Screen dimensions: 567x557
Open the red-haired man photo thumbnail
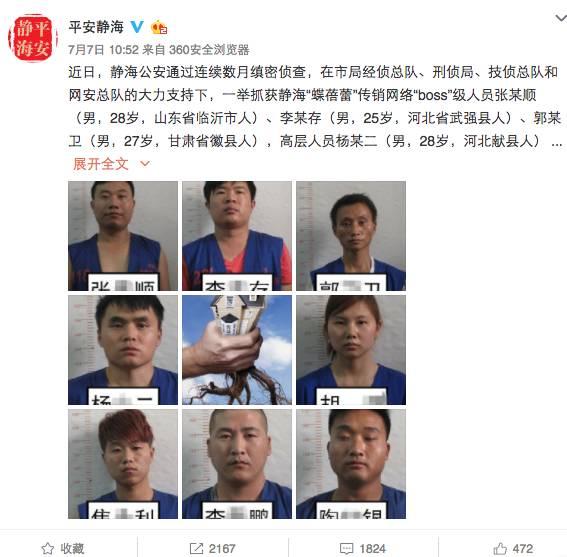(x=123, y=464)
